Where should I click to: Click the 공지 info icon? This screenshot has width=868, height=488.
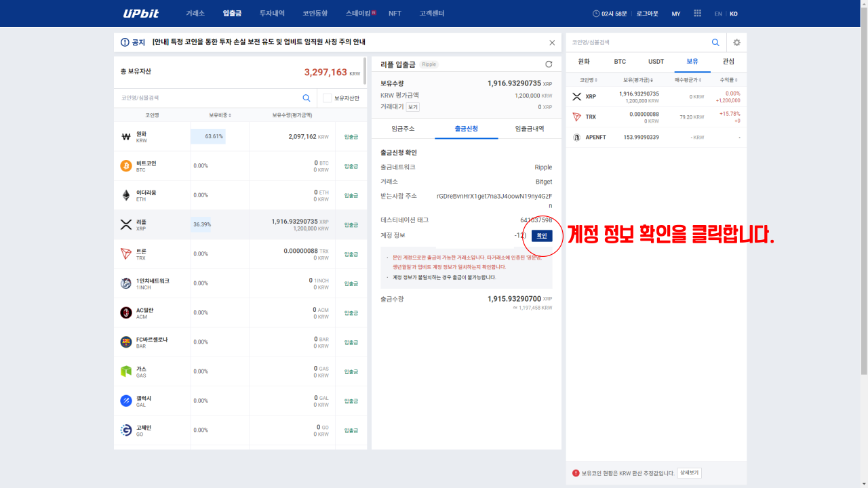(125, 42)
